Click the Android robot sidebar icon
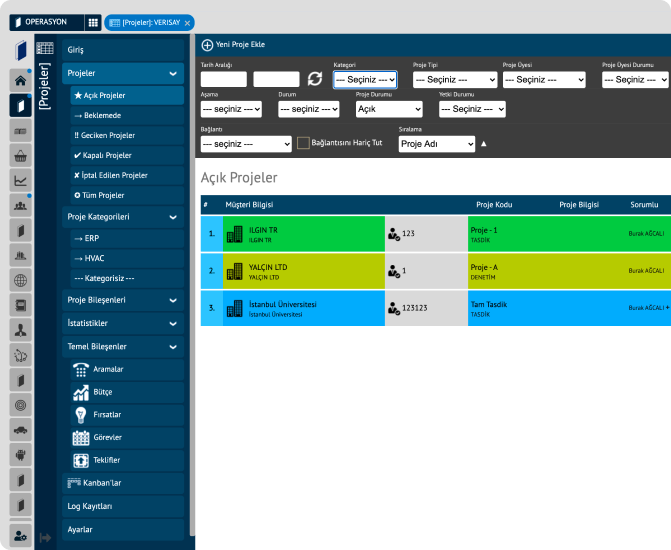 coord(20,455)
